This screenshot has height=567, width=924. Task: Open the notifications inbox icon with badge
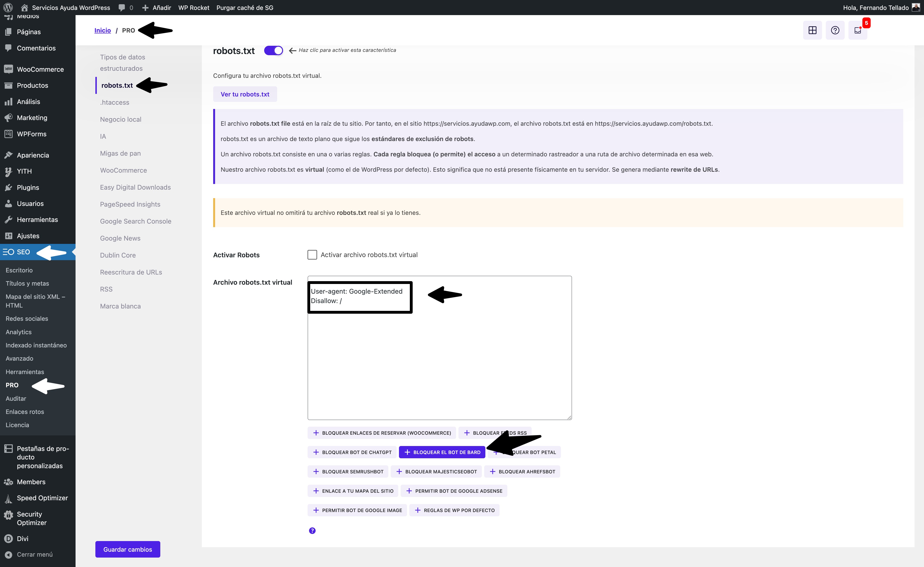pos(857,30)
